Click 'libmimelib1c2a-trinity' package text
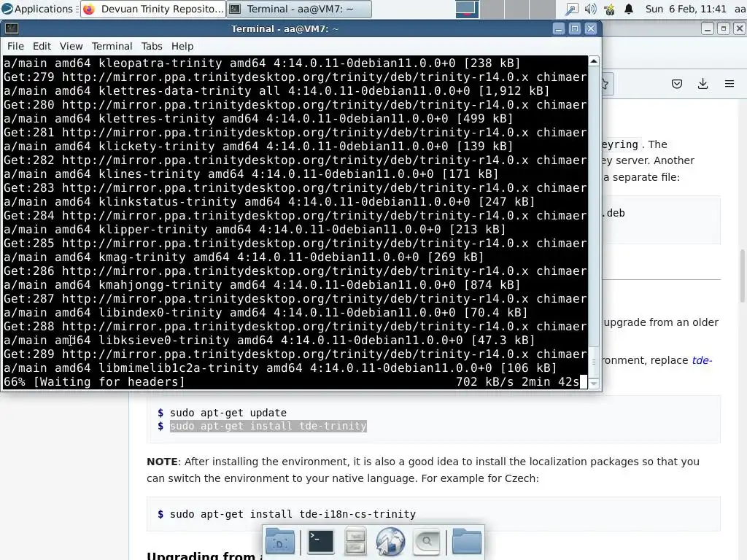The width and height of the screenshot is (747, 560). (x=179, y=368)
